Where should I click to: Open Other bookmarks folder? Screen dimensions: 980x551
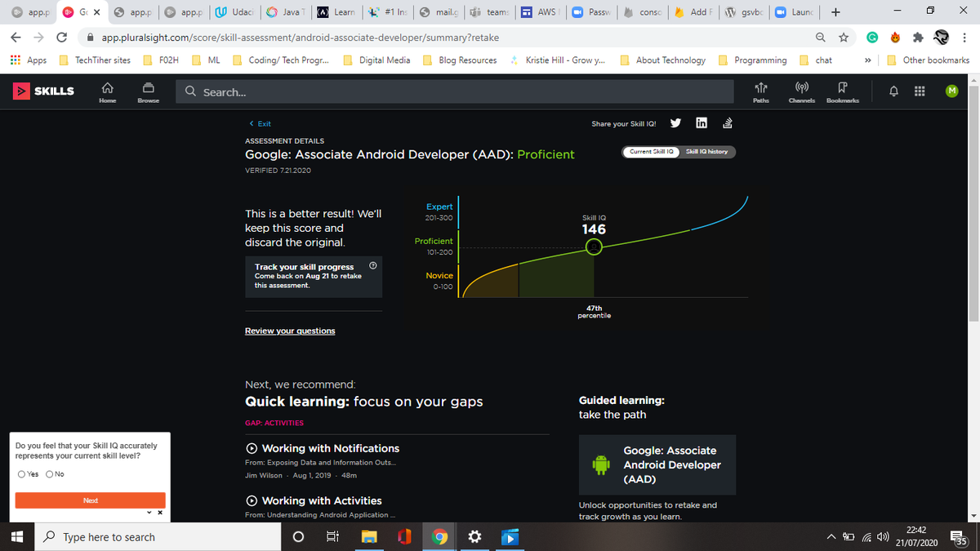tap(929, 60)
